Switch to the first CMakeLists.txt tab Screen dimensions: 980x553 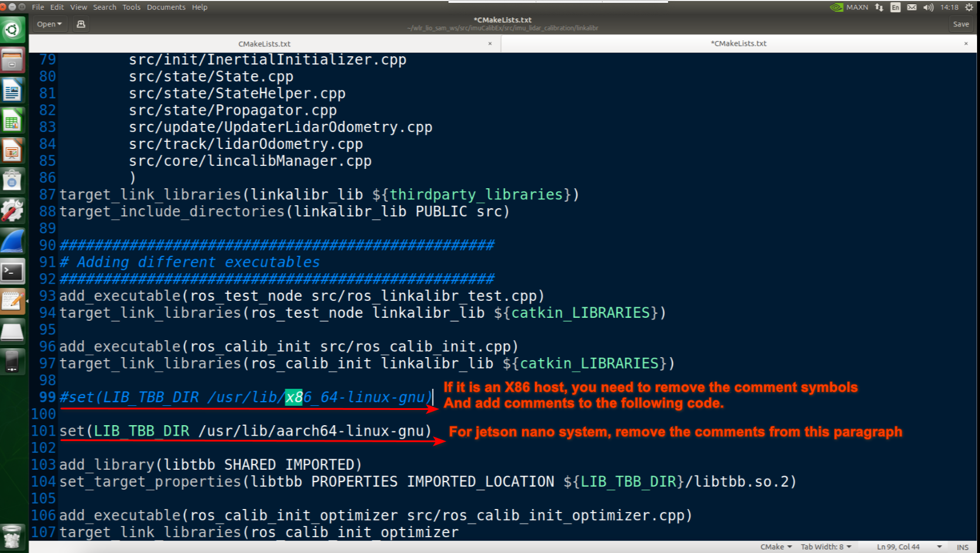tap(264, 43)
